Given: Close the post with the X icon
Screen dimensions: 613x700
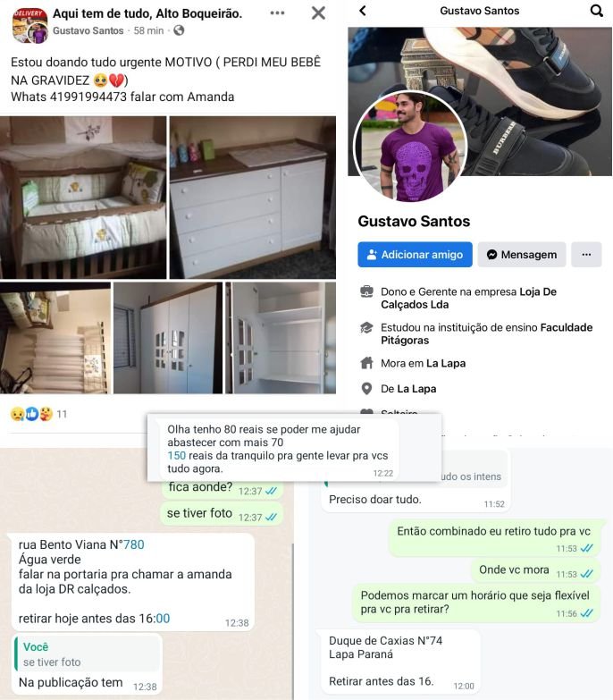Looking at the screenshot, I should click(318, 13).
